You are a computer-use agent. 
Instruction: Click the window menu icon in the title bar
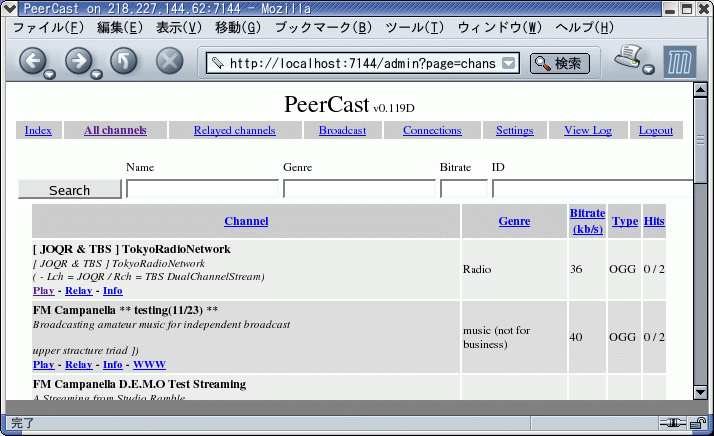(10, 8)
